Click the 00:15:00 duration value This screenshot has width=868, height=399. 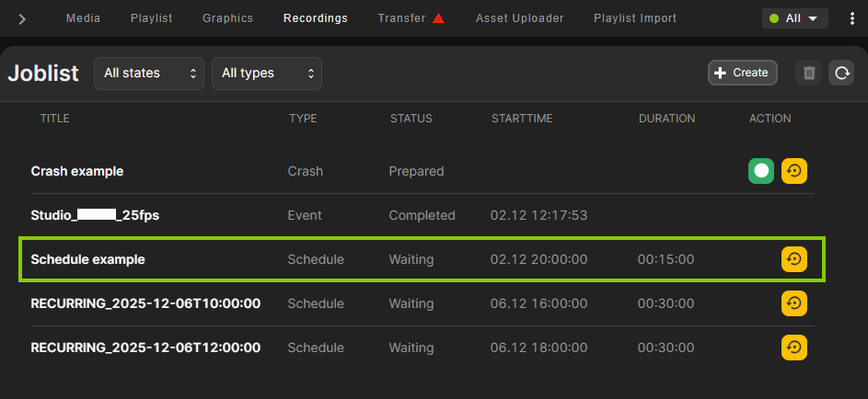[x=665, y=259]
